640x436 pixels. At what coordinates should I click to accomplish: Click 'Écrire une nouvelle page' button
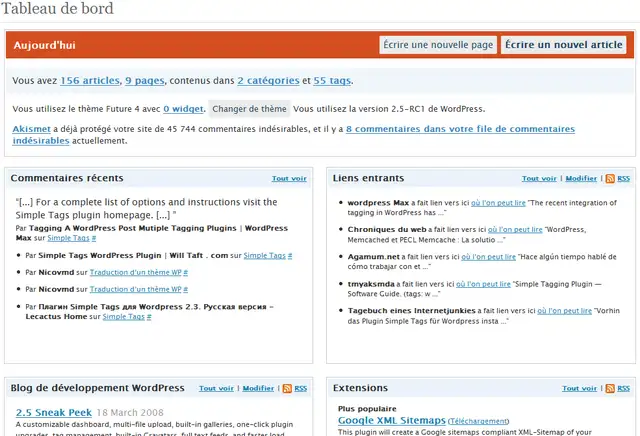click(x=438, y=44)
